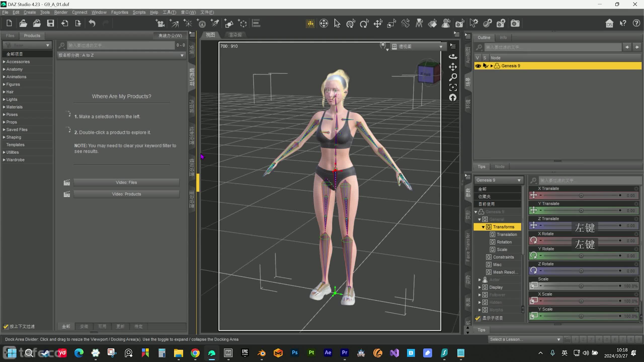Viewport: 644px width, 362px height.
Task: Open Blender from the taskbar
Action: (261, 353)
